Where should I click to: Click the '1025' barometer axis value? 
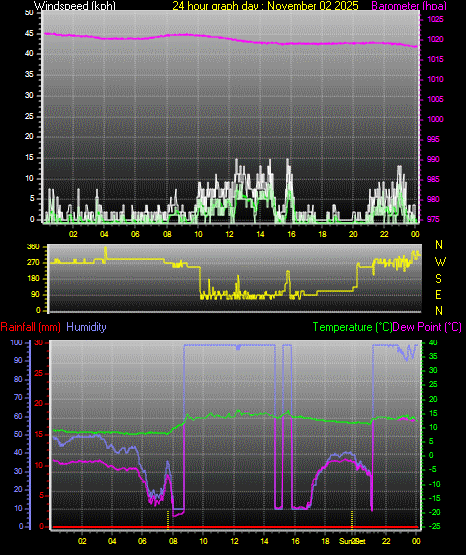(435, 19)
